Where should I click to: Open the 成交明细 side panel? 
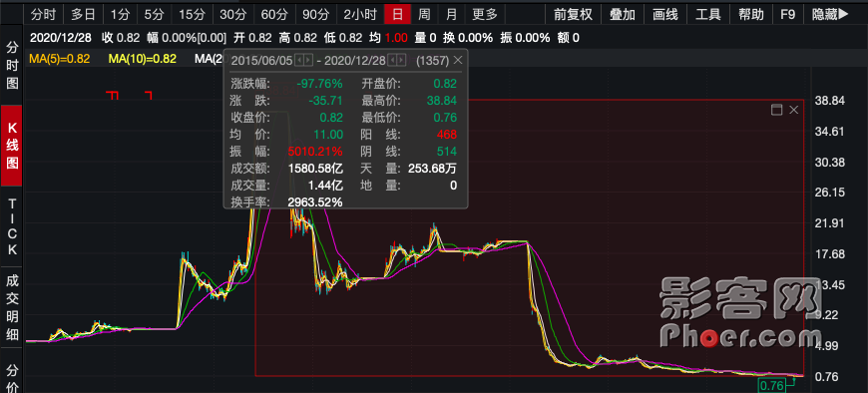click(12, 308)
